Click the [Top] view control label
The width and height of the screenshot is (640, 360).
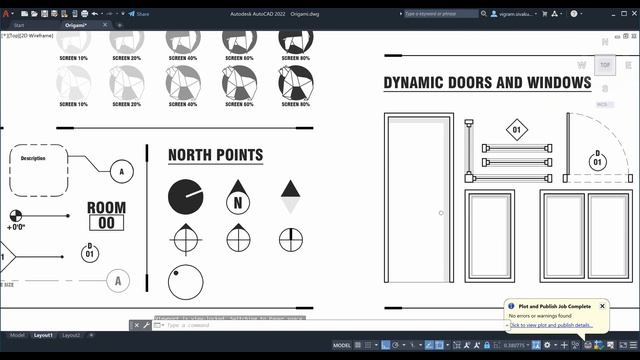pos(13,36)
